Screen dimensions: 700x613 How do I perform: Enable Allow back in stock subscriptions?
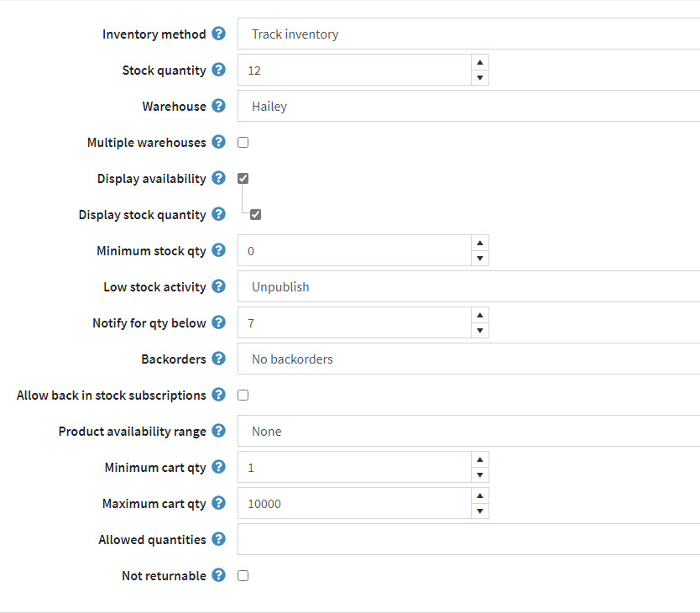[243, 395]
